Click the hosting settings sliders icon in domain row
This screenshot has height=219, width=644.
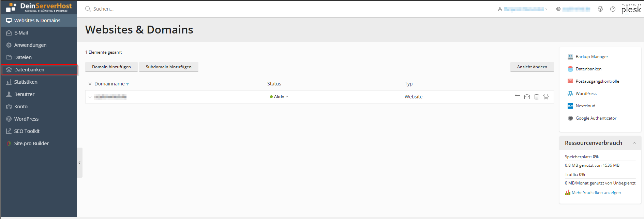click(x=546, y=97)
